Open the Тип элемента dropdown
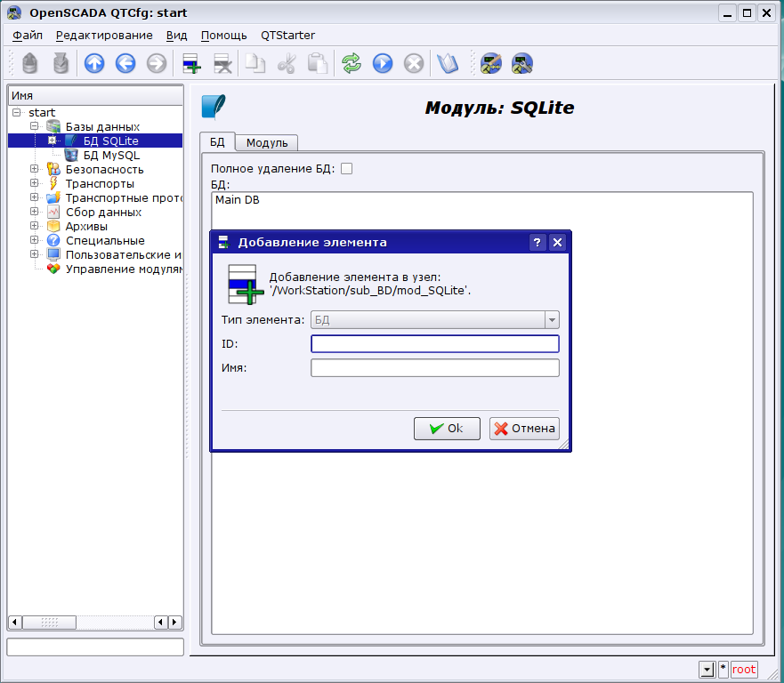Viewport: 784px width, 683px height. click(x=434, y=320)
